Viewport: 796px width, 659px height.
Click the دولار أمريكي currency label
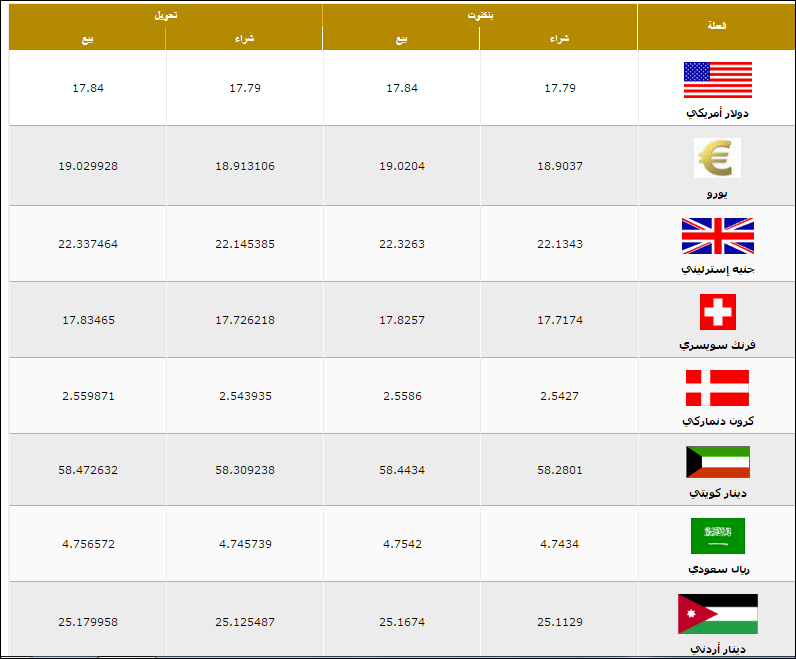click(717, 113)
